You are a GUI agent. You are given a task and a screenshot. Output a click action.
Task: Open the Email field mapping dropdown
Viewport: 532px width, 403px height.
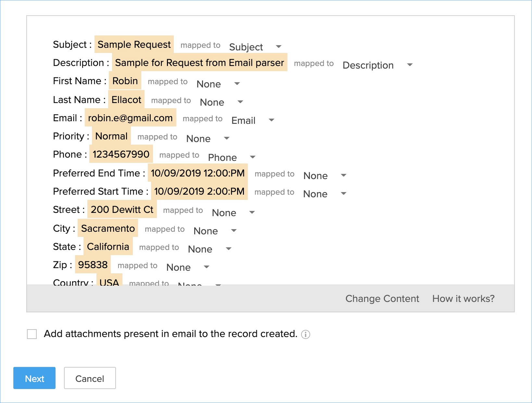point(252,120)
